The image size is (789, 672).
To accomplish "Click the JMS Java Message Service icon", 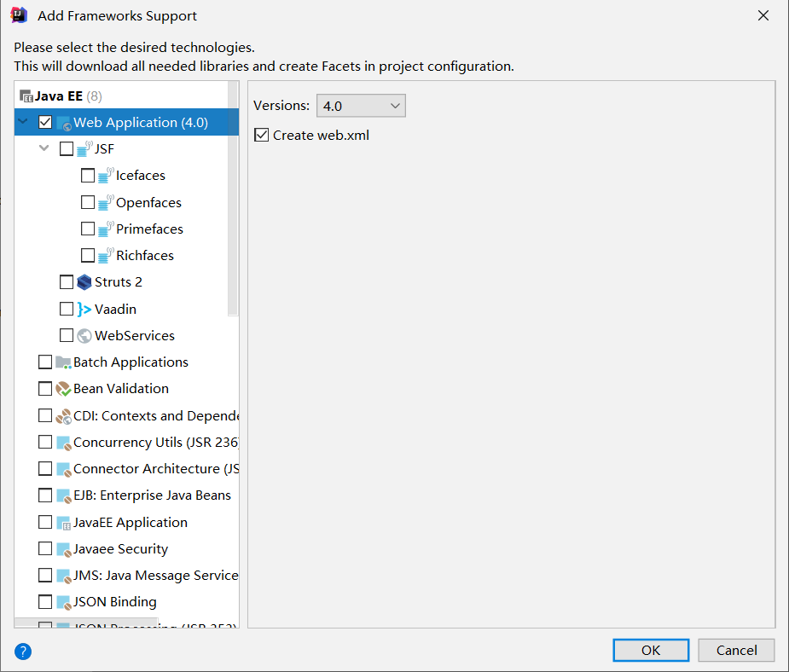I will [63, 576].
